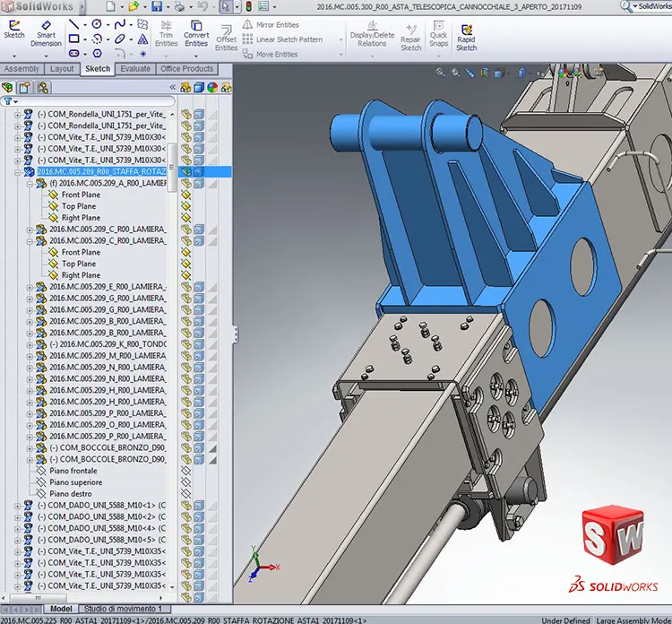Viewport: 672px width, 624px height.
Task: Open the Convert Entities dropdown arrow
Action: 196,56
